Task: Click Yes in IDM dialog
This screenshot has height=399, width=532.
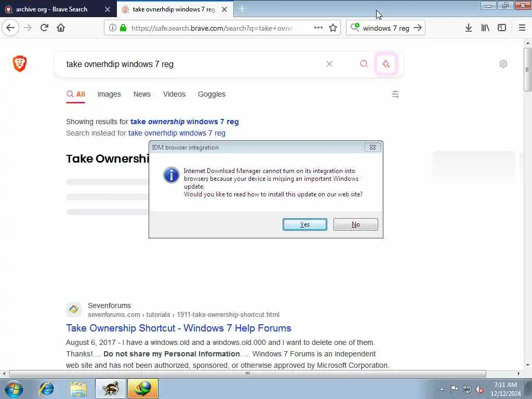Action: [304, 224]
